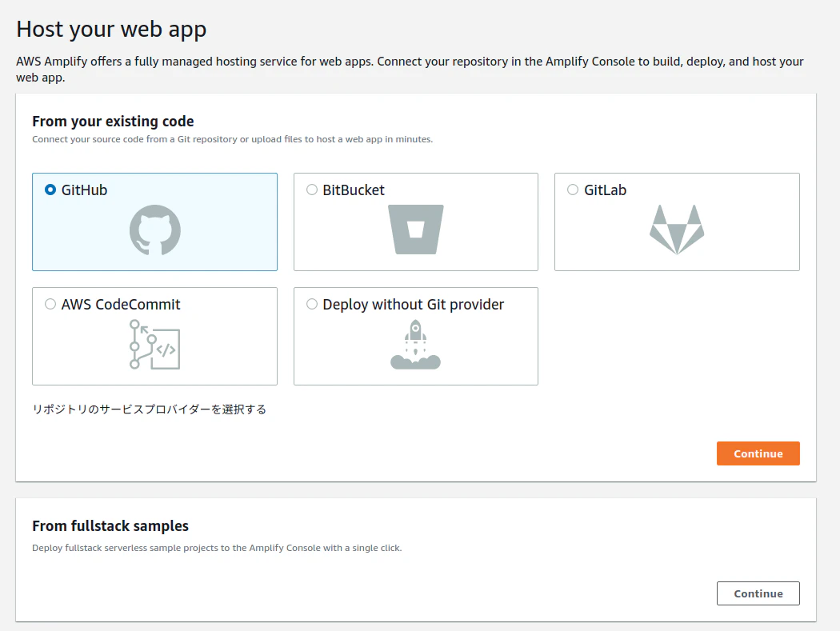Click the GitLab label text

coord(605,190)
